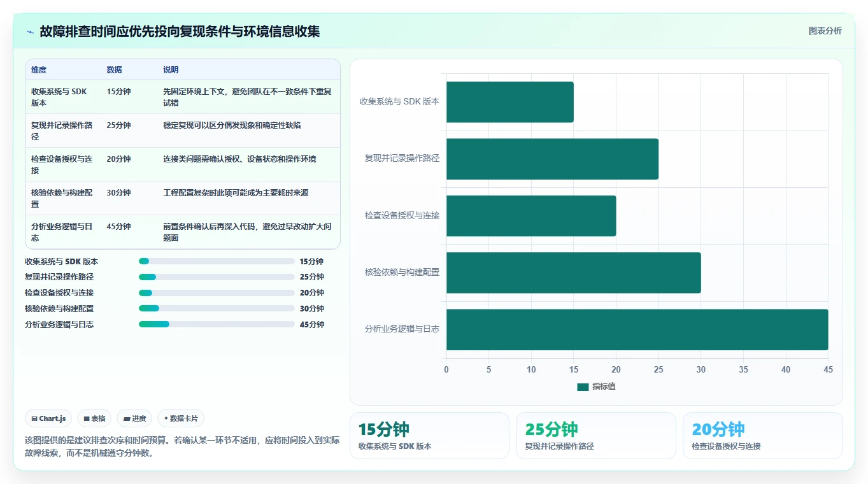Click description 稳定复现可以区分偶发现象和确定性缺陷
868x484 pixels.
tap(232, 125)
